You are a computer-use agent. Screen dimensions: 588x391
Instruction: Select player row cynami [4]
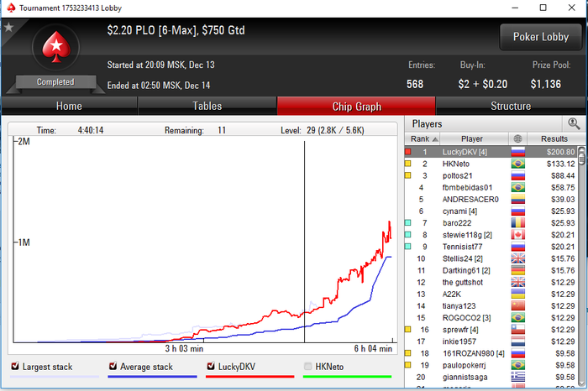[x=491, y=211]
